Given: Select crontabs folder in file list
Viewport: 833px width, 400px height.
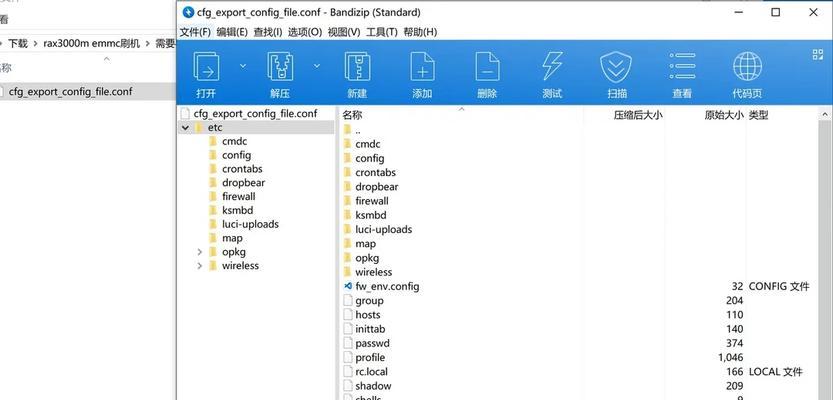Looking at the screenshot, I should click(376, 173).
